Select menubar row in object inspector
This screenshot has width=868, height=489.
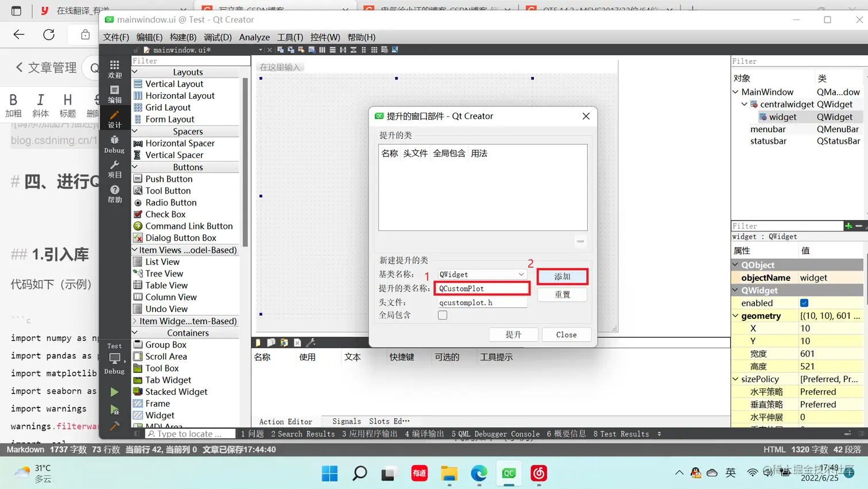pyautogui.click(x=797, y=129)
